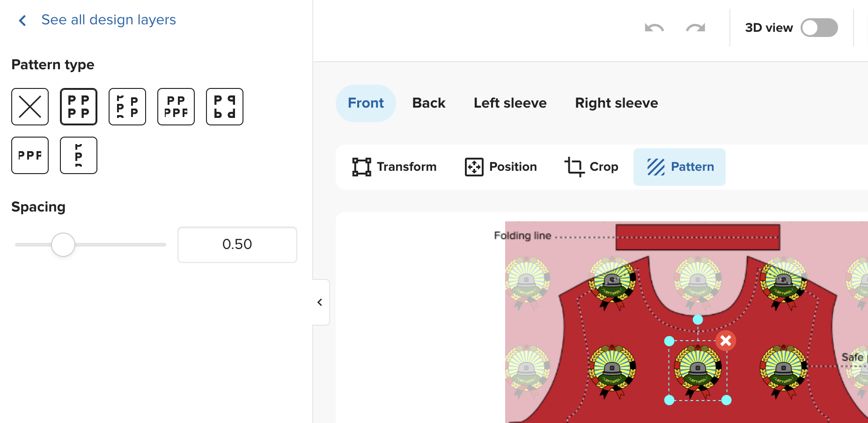
Task: Collapse the left side panel
Action: (320, 302)
